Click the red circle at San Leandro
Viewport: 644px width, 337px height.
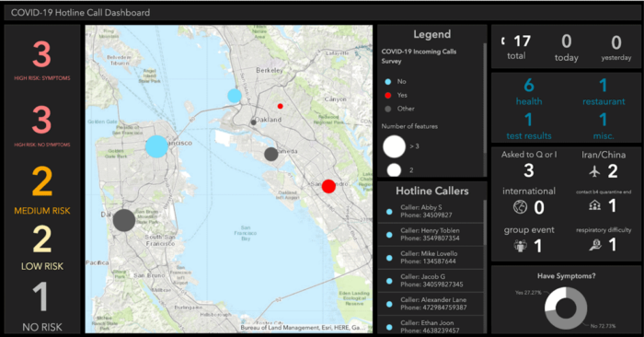tap(328, 186)
